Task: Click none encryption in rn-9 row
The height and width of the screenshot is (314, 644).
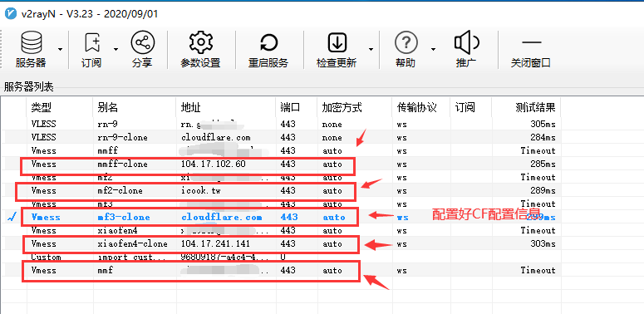Action: pyautogui.click(x=332, y=124)
